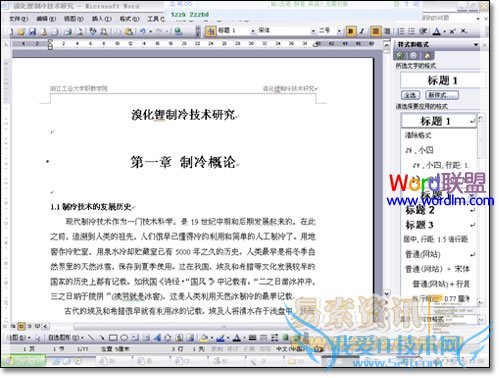
Task: Click the spelling and grammar check icon
Action: pos(93,31)
